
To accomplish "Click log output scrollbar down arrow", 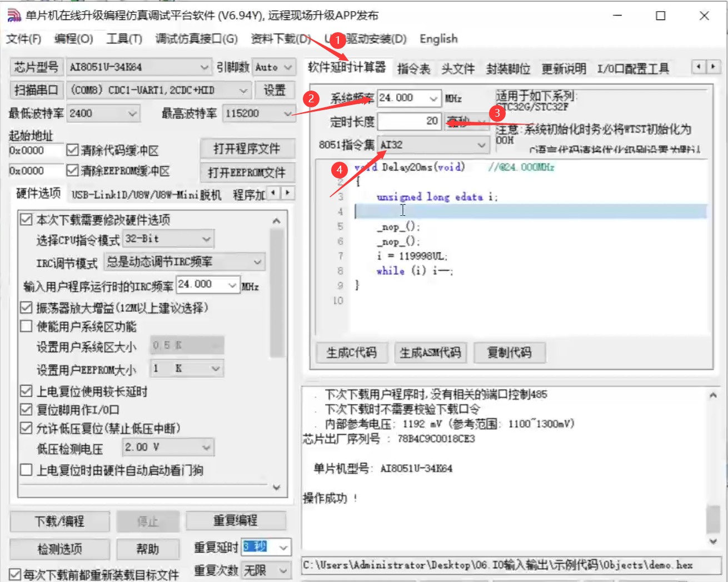I will point(713,541).
